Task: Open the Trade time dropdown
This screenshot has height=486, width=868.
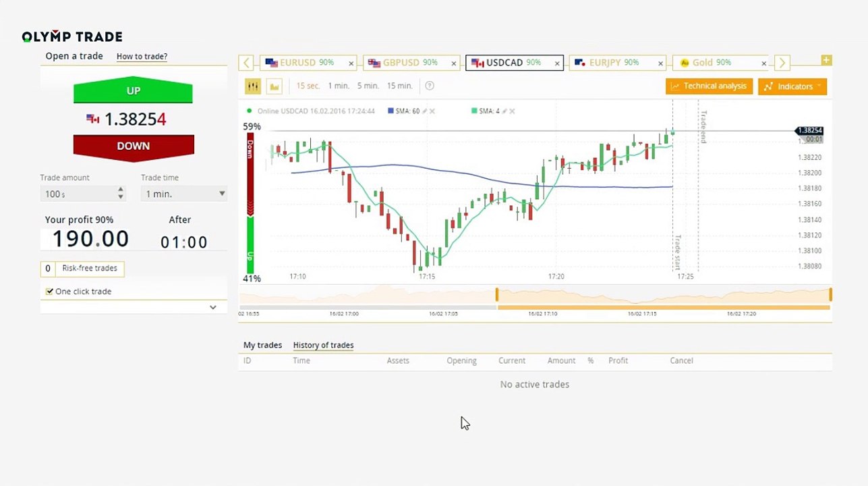Action: click(x=183, y=194)
